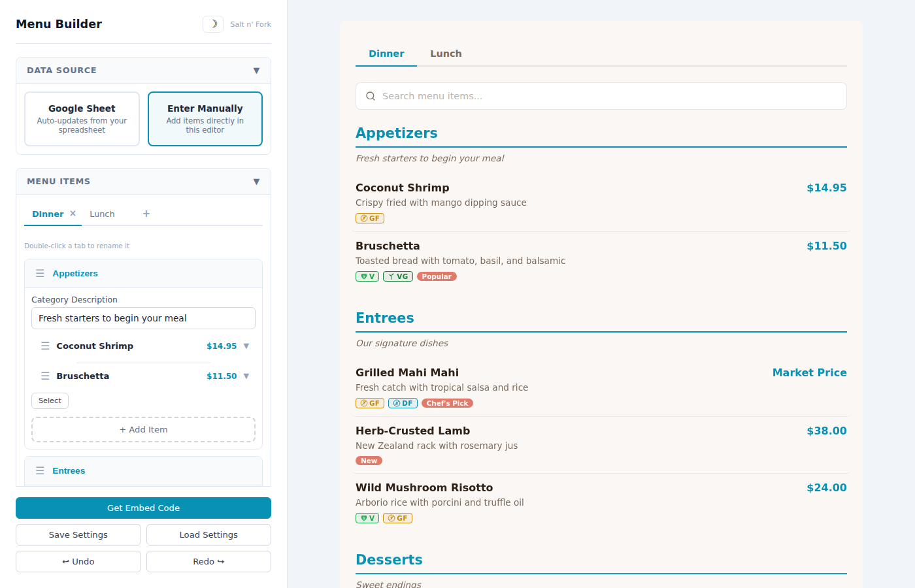The height and width of the screenshot is (588, 915).
Task: Open the Lunch tab in the editor
Action: click(102, 214)
